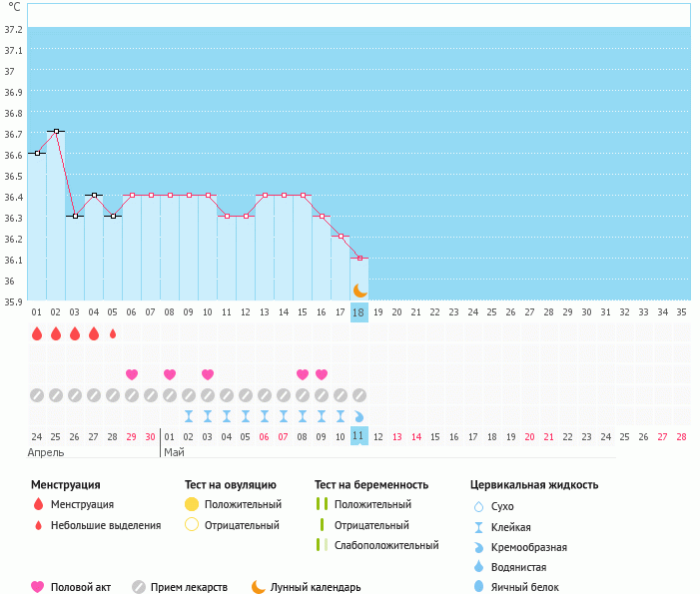
Task: Click the small spotting drop on day 05
Action: pyautogui.click(x=113, y=333)
